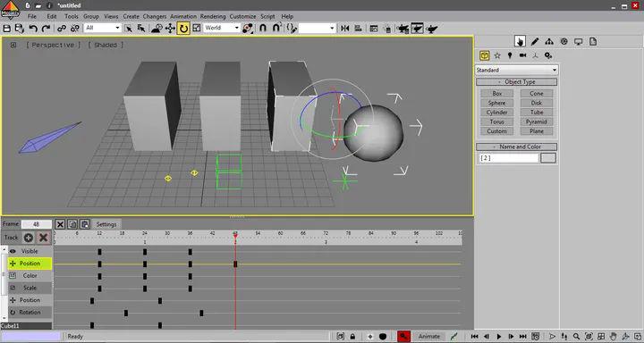Click the Shaded viewport mode label
The width and height of the screenshot is (644, 343).
[106, 46]
